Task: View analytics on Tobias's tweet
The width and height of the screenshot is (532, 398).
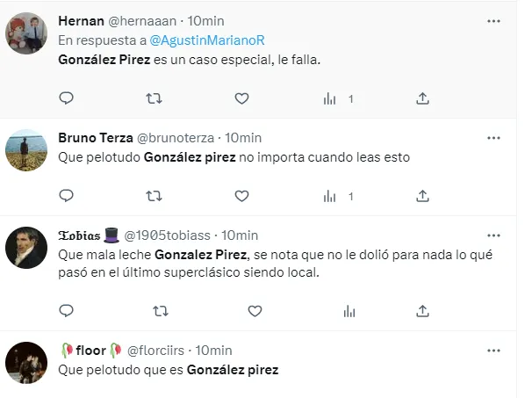Action: pyautogui.click(x=349, y=311)
